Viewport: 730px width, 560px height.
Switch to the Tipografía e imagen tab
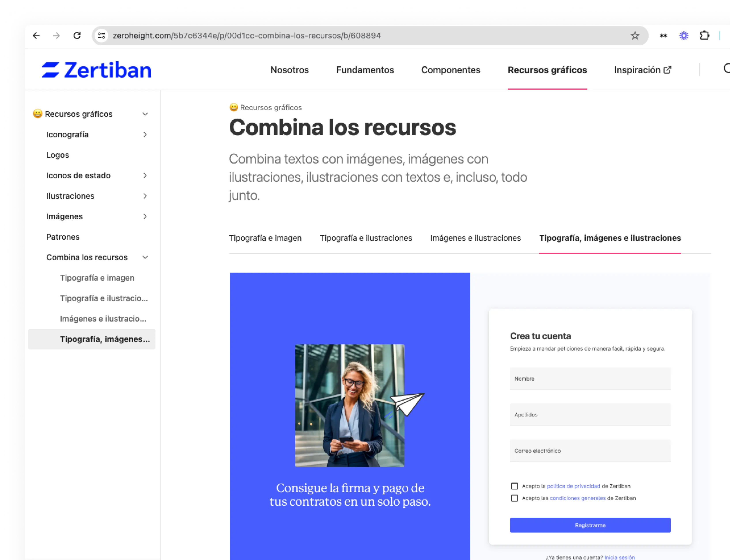pos(265,238)
